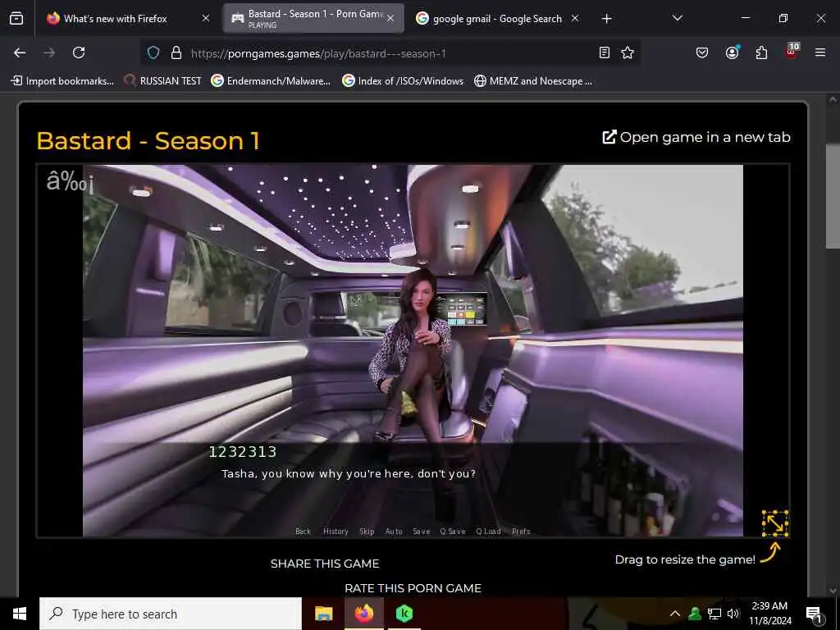Open the game History menu item
This screenshot has width=840, height=630.
[x=336, y=532]
